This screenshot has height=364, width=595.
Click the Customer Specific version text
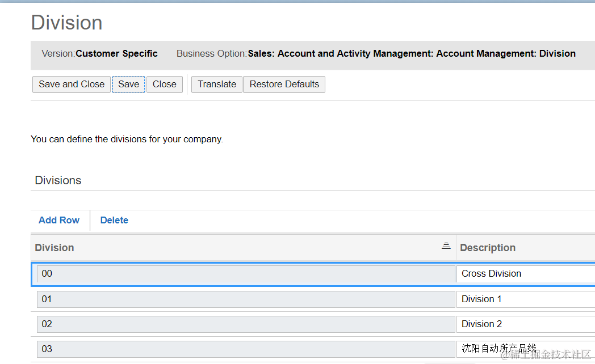(x=116, y=54)
